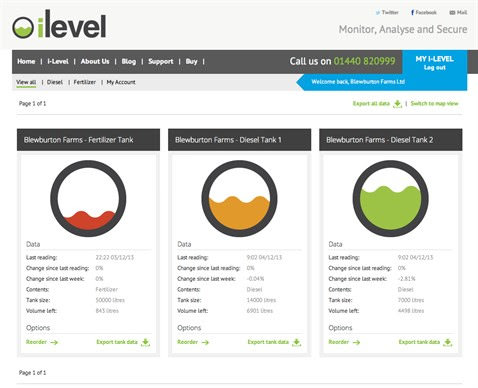This screenshot has width=478, height=388.
Task: Click the Diesel Tank 1 title header
Action: click(239, 140)
